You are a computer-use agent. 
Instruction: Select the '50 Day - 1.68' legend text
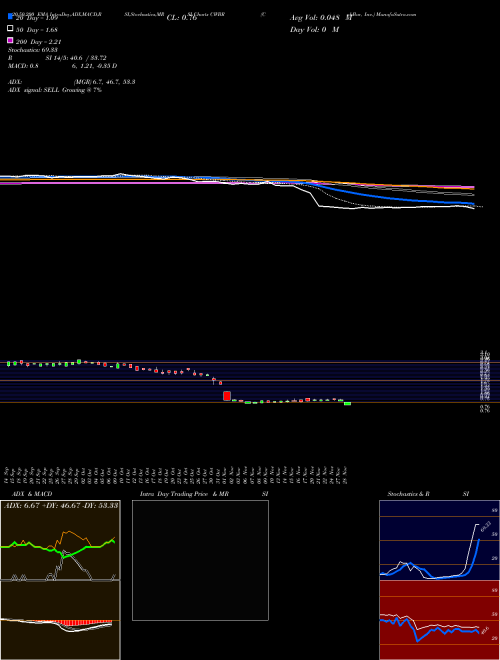(x=37, y=29)
